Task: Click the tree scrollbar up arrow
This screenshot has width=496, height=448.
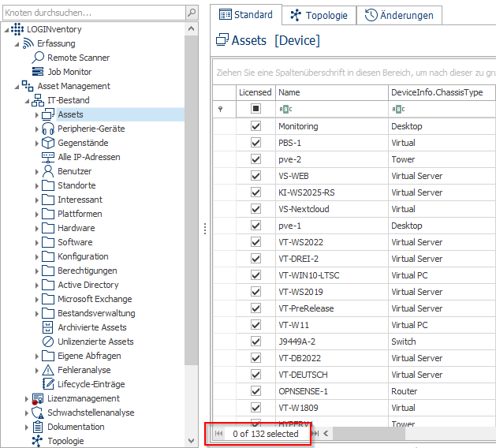Action: [191, 28]
